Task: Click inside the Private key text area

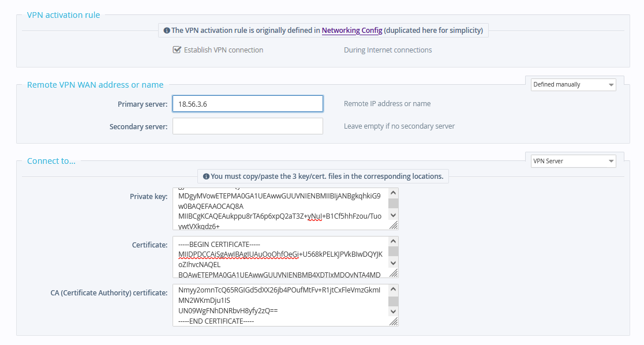Action: click(280, 209)
